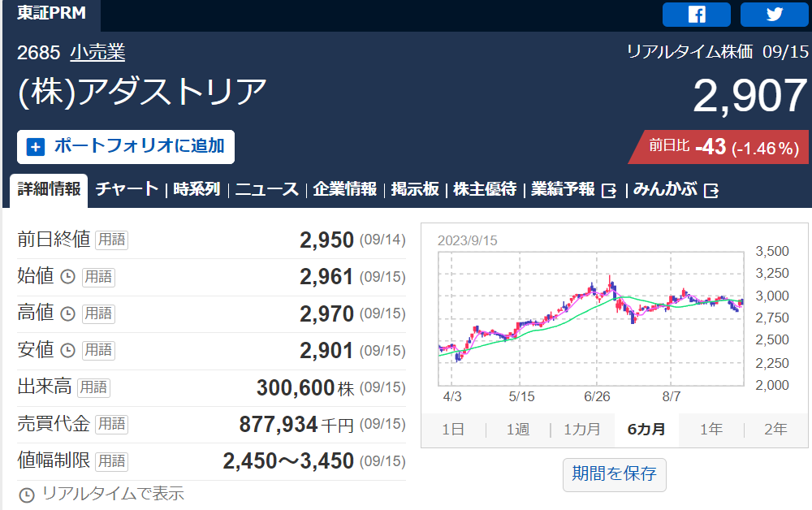Click clock icon beside 安値
This screenshot has width=812, height=510.
click(x=68, y=351)
